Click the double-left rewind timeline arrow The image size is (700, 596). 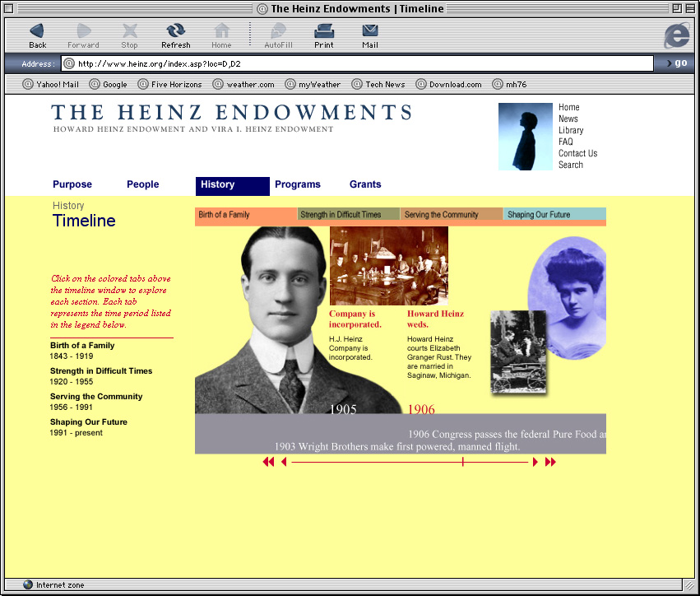click(x=268, y=463)
